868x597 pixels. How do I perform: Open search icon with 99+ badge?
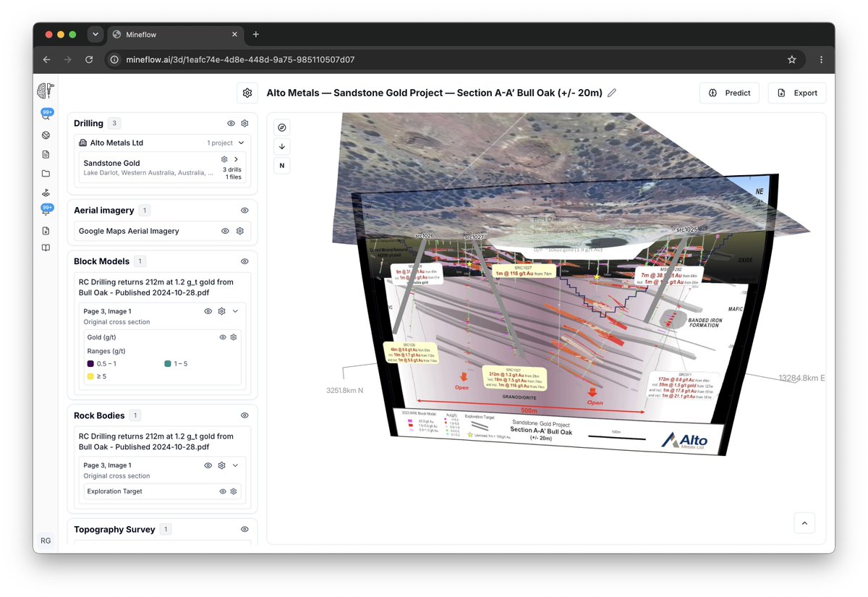point(46,115)
